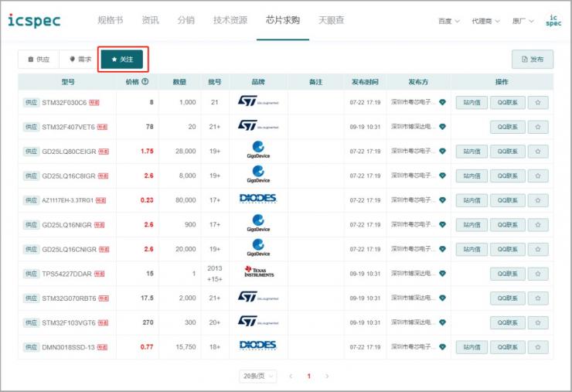This screenshot has width=572, height=392.
Task: Click the DIODES logo in AZ1117EH-3.3TRG1 row
Action: click(x=258, y=199)
